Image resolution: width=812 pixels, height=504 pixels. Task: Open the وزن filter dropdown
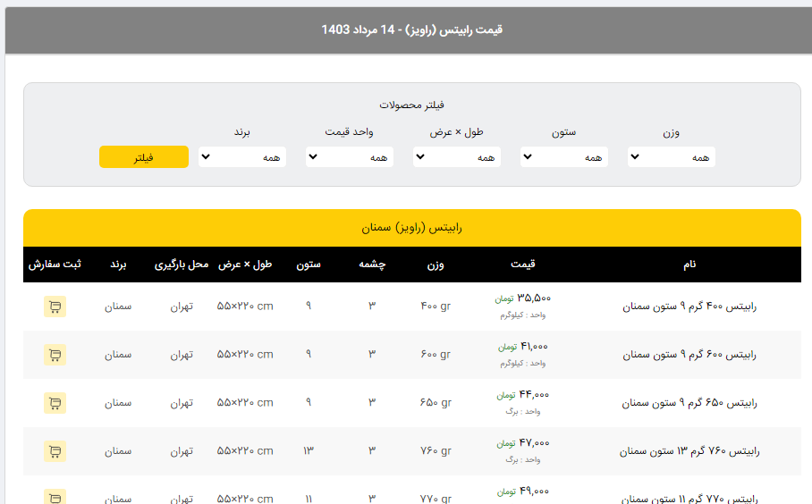671,157
